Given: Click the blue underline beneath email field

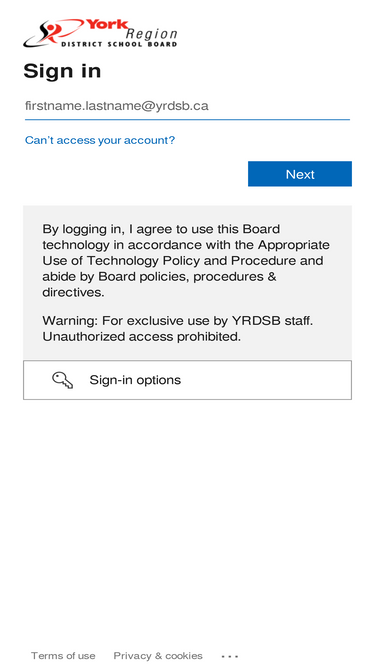Looking at the screenshot, I should 187,120.
